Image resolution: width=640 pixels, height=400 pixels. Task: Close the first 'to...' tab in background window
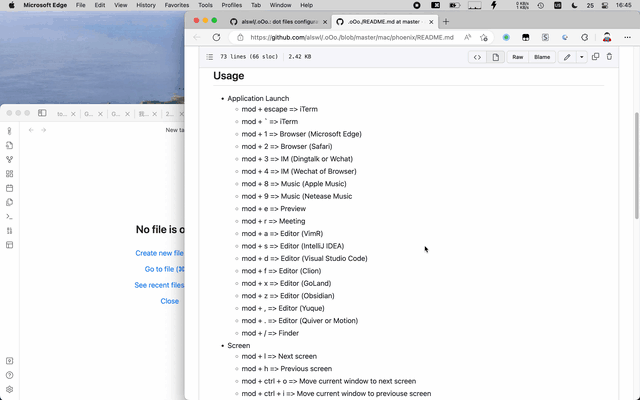[x=73, y=114]
